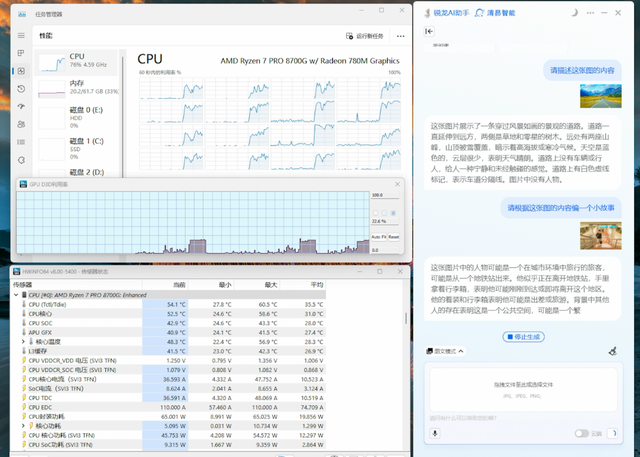Viewport: 640px width, 457px height.
Task: Click the light blue color swatch in GPU graph
Action: pos(384,213)
